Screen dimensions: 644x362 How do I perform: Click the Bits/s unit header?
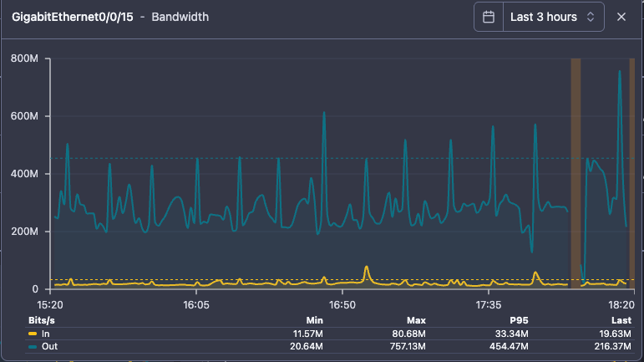point(42,320)
